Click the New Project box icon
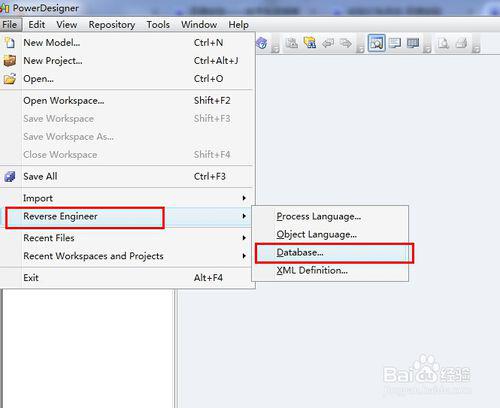 (10, 61)
